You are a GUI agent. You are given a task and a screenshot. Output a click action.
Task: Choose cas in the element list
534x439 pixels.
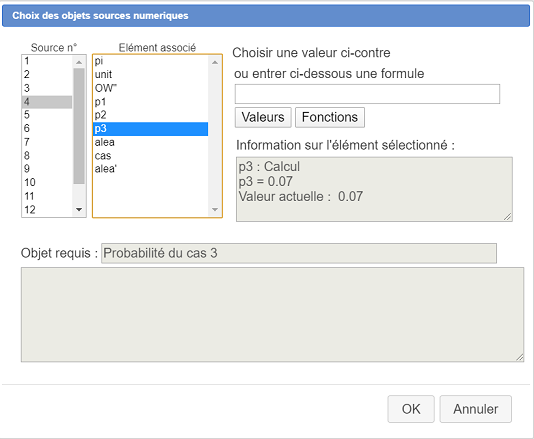pyautogui.click(x=151, y=156)
